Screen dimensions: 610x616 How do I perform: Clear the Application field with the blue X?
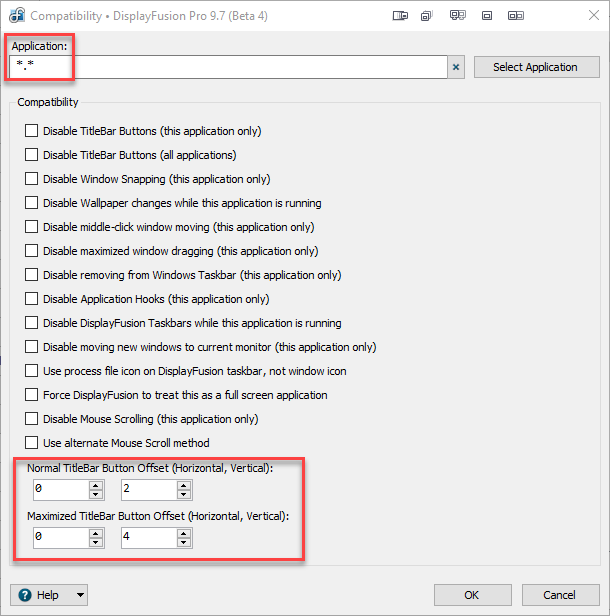point(456,67)
